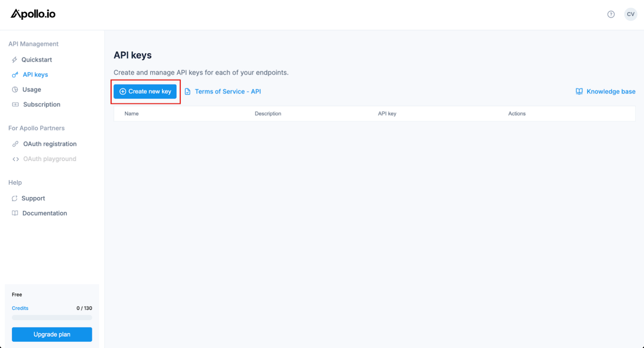This screenshot has height=348, width=644.
Task: Click the API key column header
Action: pyautogui.click(x=387, y=114)
